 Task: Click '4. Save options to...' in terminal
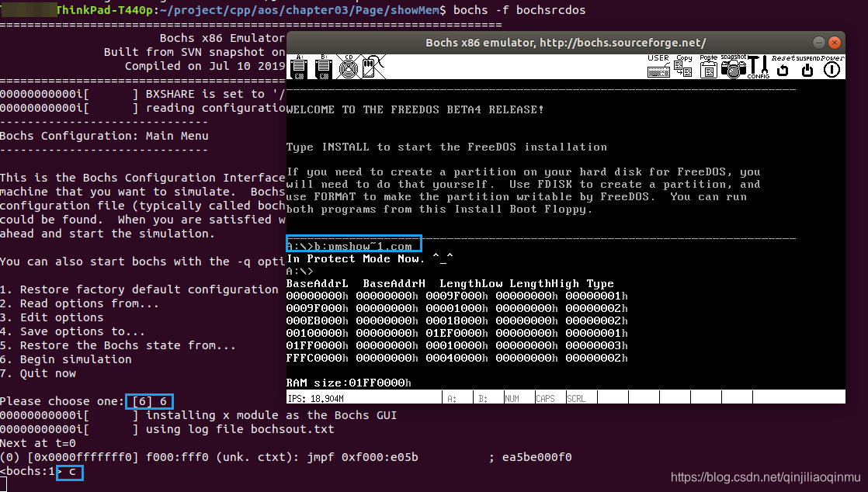coord(72,331)
